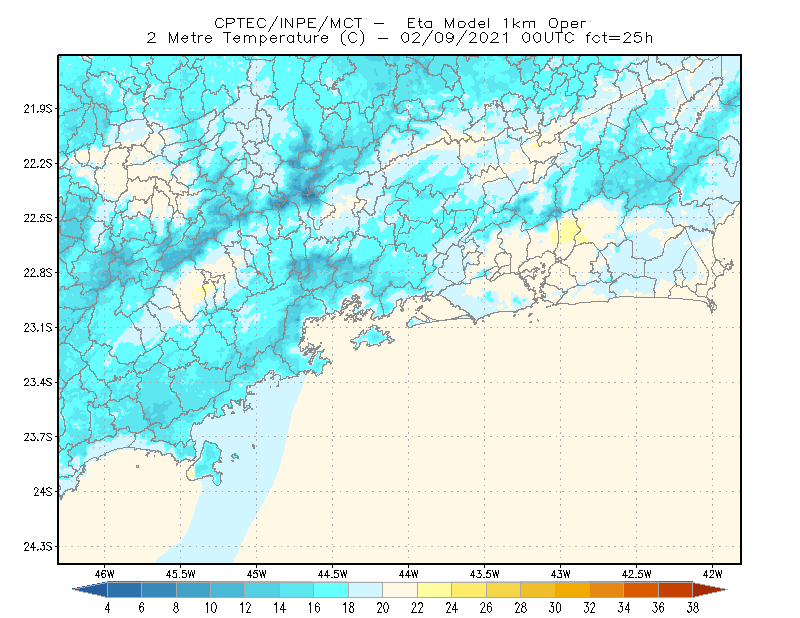800x618 pixels.
Task: Select the colorbar swatch between 36 and 38
Action: coord(676,589)
